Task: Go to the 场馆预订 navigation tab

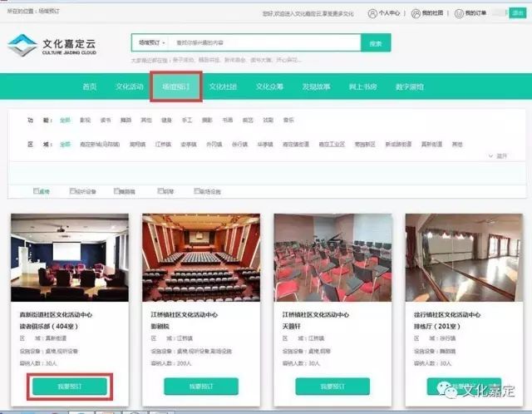Action: pos(175,86)
